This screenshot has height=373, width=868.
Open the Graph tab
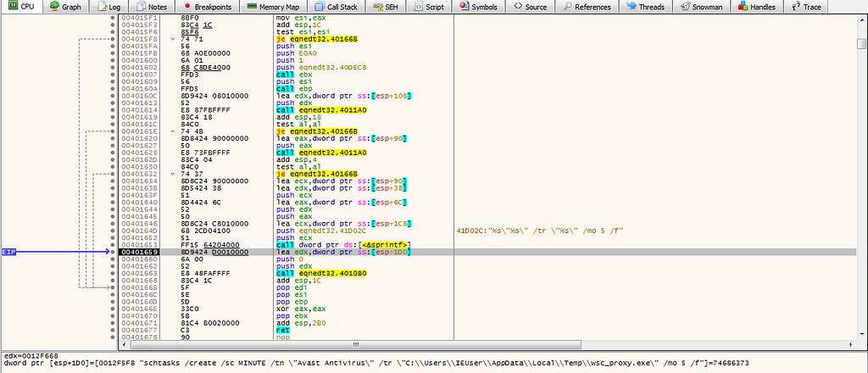(65, 7)
